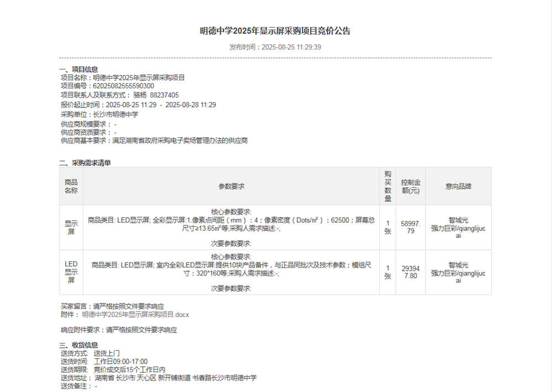Click the 供应商基本要求 line

pos(154,141)
